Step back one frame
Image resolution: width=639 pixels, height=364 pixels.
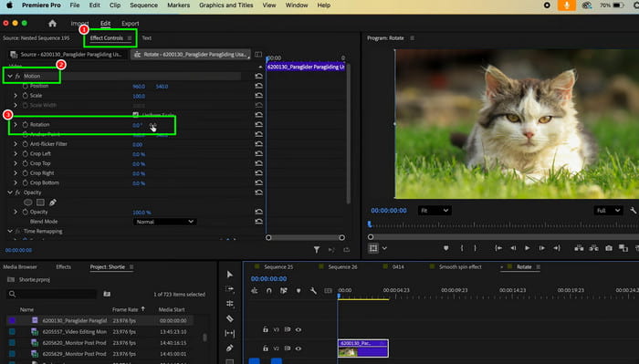coord(513,248)
